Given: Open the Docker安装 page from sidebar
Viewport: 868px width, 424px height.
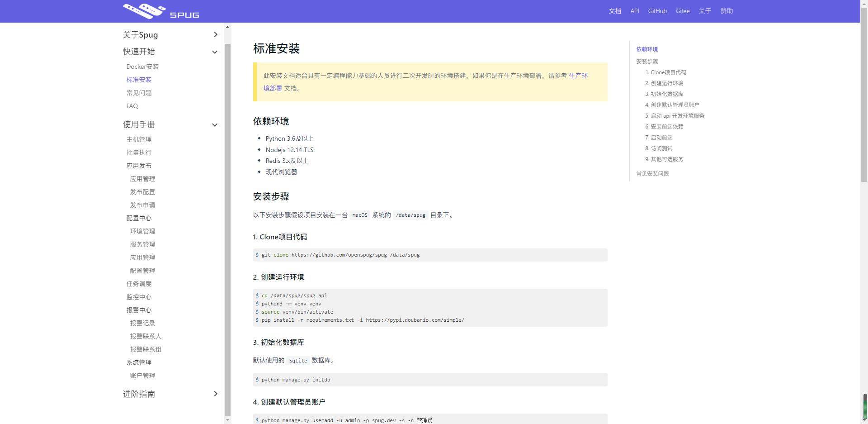Looking at the screenshot, I should pos(142,66).
